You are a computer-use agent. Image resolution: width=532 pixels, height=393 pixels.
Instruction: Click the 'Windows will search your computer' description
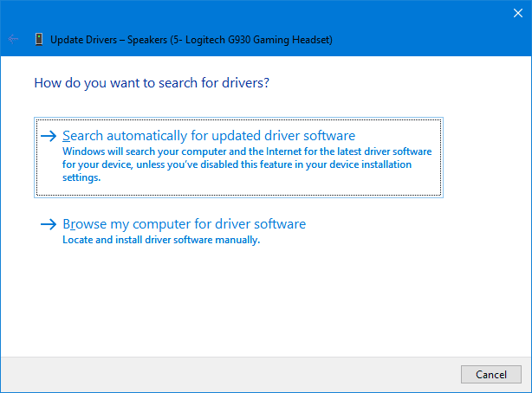[x=247, y=164]
